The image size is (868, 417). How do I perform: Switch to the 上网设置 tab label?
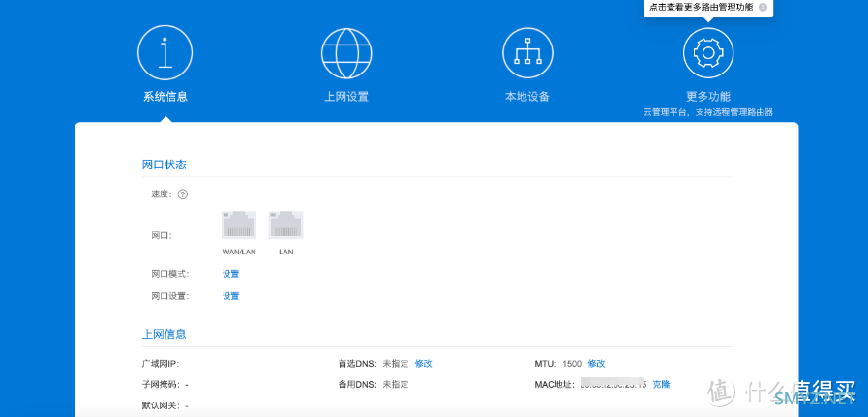pyautogui.click(x=346, y=97)
